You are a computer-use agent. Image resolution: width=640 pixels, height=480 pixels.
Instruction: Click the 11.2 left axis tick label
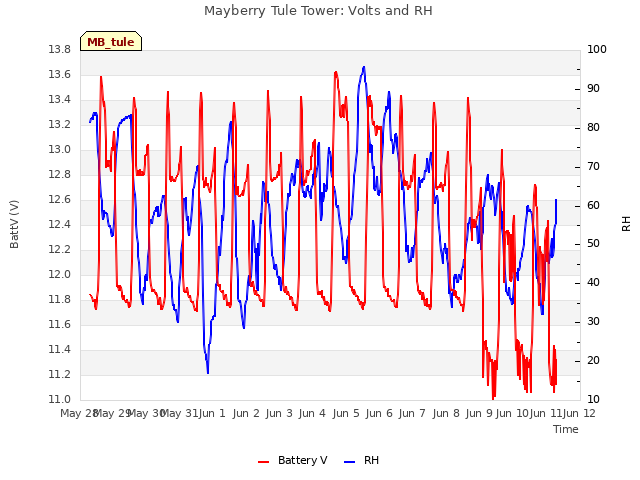click(x=60, y=374)
